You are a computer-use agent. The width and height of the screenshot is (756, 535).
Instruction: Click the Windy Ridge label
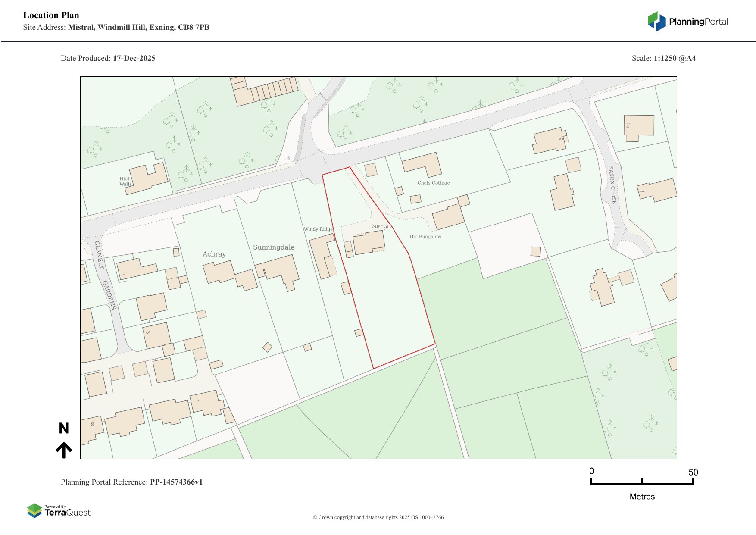(318, 229)
